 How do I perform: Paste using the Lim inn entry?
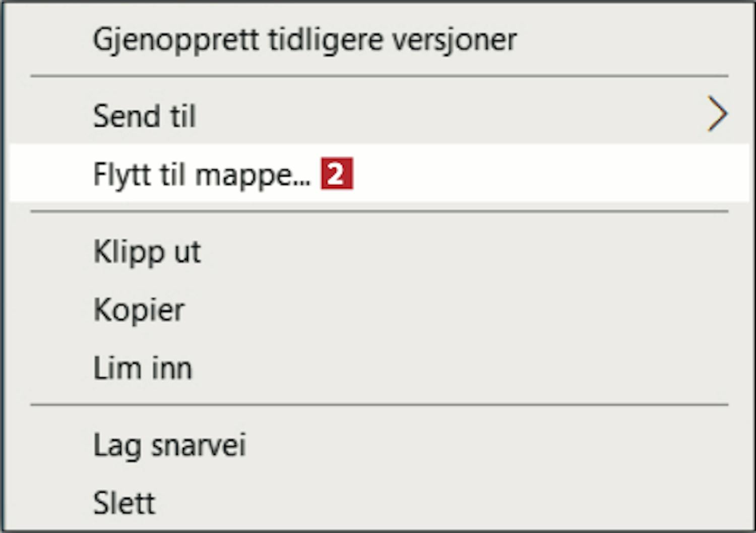coord(143,368)
